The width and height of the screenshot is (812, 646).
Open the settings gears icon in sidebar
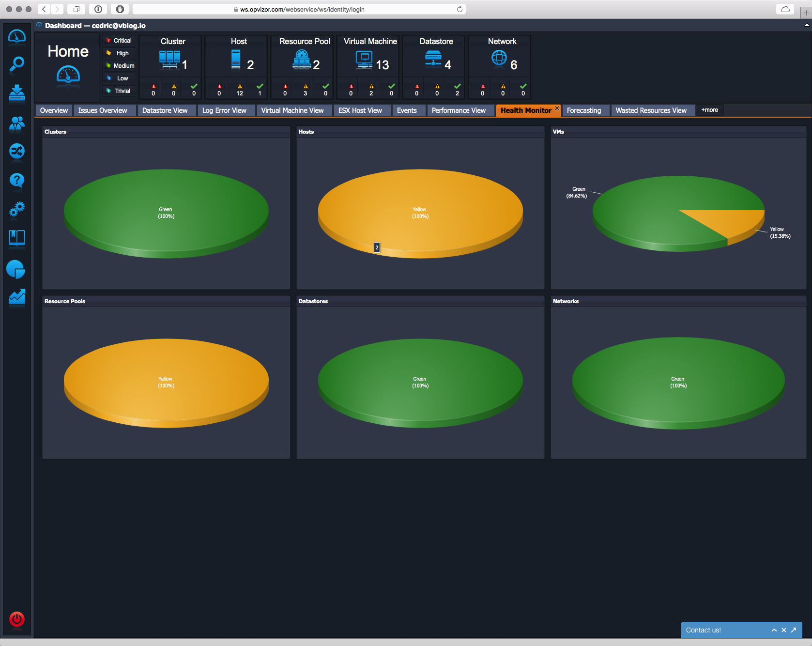coord(17,209)
